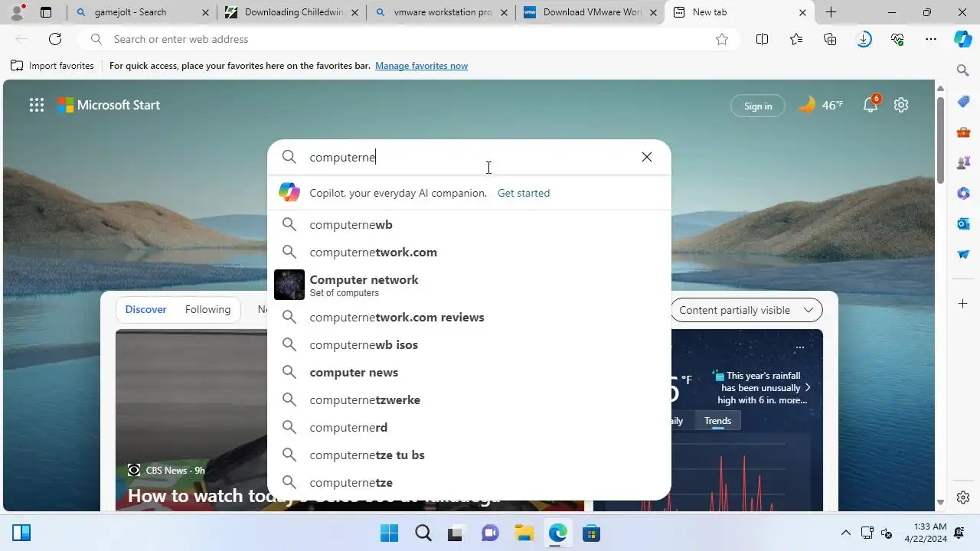Open sidebar Tools briefcase icon

tap(963, 132)
